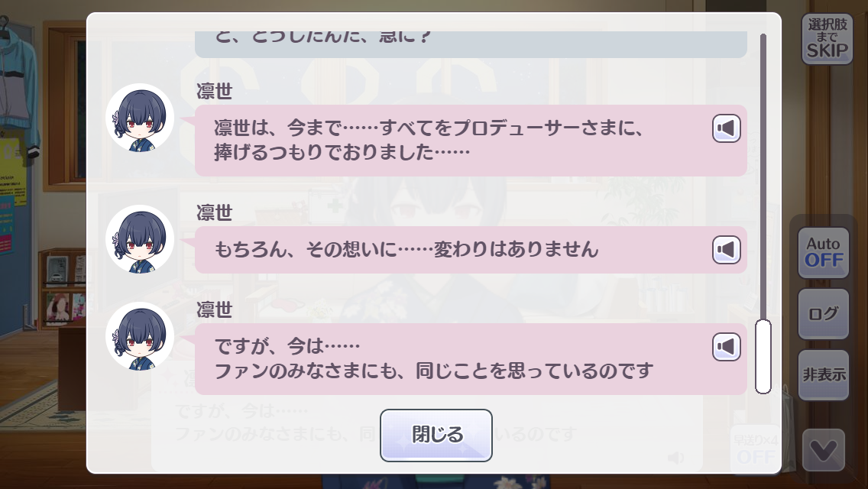Select the 凛世は、今まで dialogue bubble
This screenshot has width=868, height=489.
click(x=471, y=141)
